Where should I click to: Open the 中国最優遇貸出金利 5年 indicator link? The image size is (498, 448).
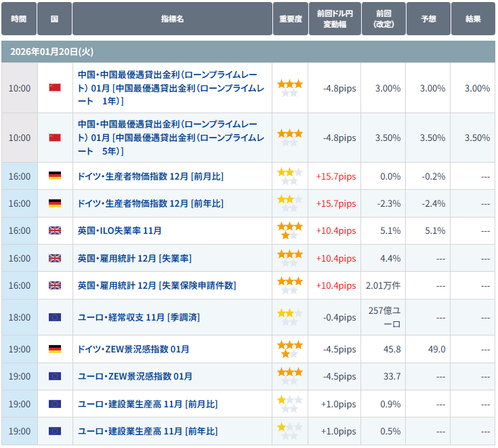click(167, 138)
